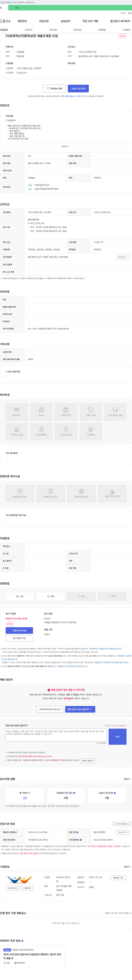Jump to the 복리후생 section tab
The height and width of the screenshot is (980, 132).
click(77, 30)
